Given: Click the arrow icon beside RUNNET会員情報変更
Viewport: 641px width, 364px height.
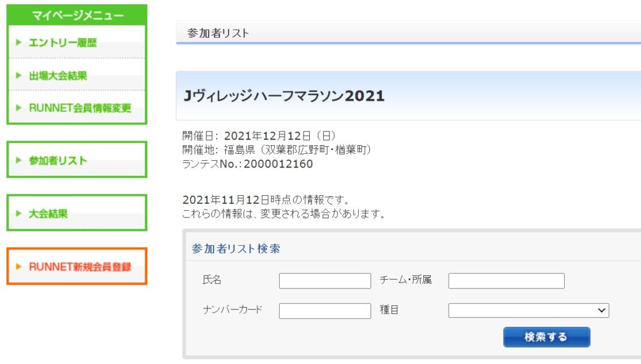Looking at the screenshot, I should (18, 108).
